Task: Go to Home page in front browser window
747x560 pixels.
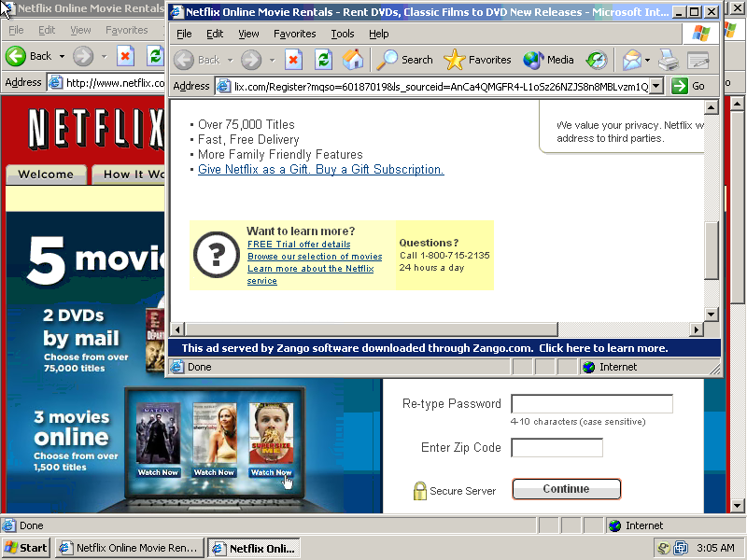Action: 353,60
